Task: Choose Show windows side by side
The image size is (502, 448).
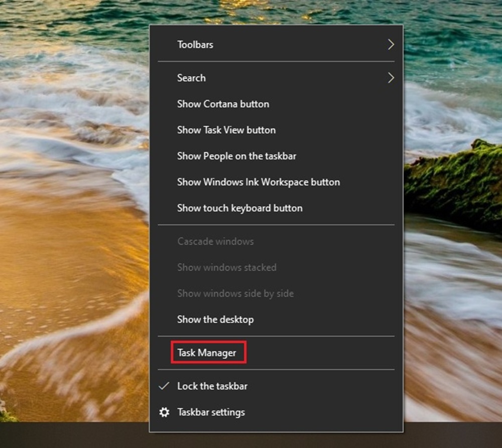Action: tap(235, 294)
